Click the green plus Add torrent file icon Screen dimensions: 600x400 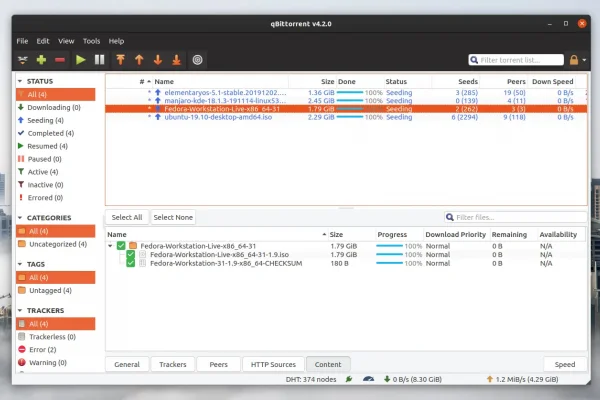[x=42, y=60]
